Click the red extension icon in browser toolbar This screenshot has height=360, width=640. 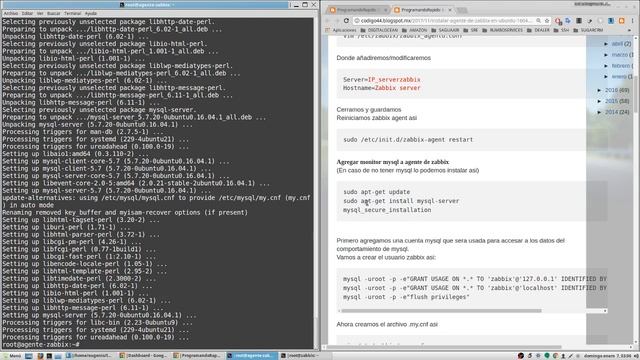click(x=558, y=20)
